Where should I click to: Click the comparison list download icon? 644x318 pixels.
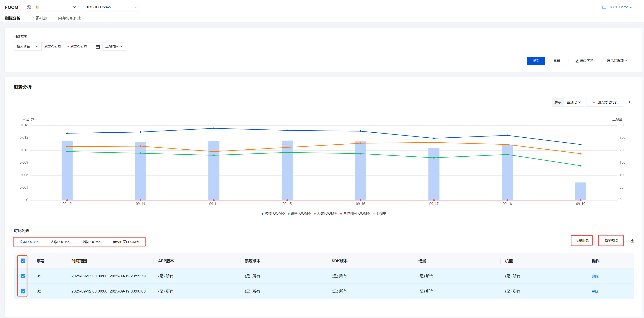click(x=632, y=241)
